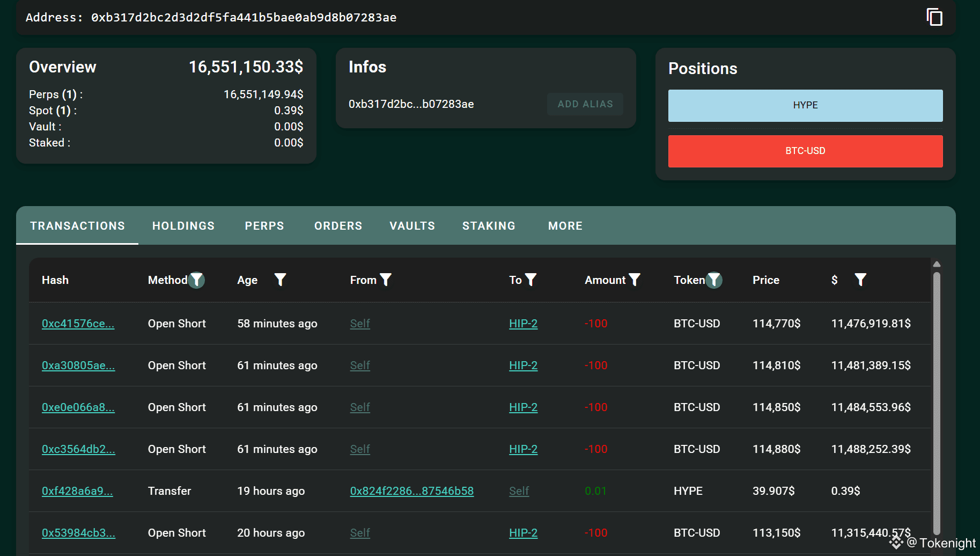Click Self link in the 0xa30805ae row

click(x=360, y=365)
